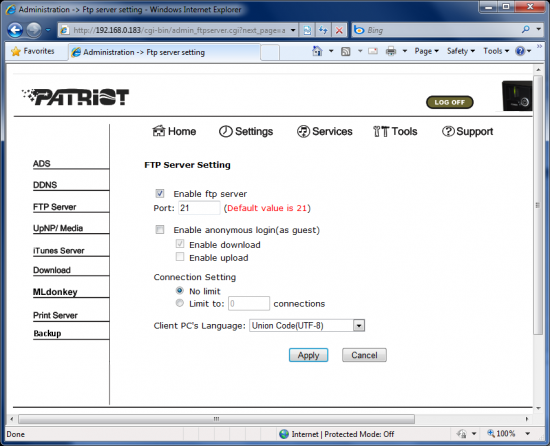Click the Settings clock icon in navigation

pyautogui.click(x=226, y=131)
